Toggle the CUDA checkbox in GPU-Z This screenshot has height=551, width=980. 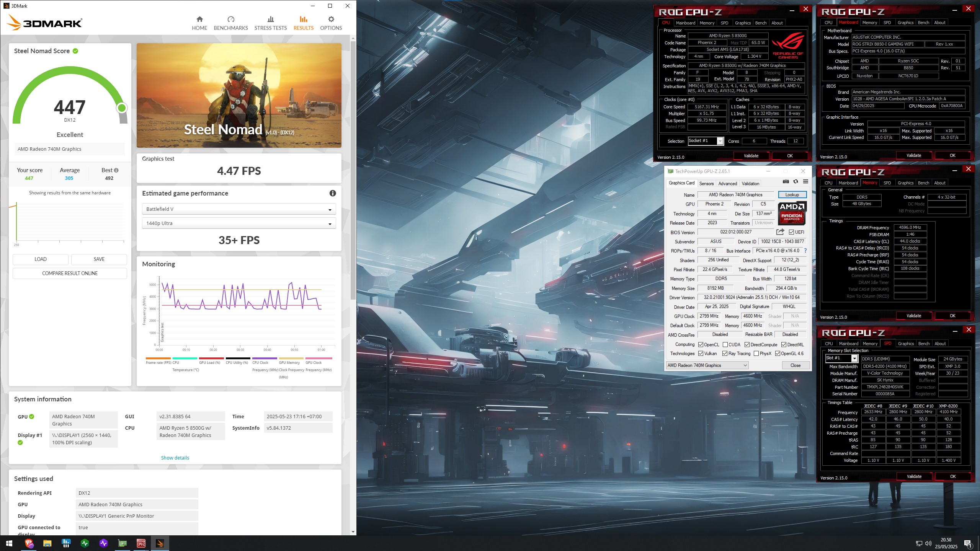(725, 345)
